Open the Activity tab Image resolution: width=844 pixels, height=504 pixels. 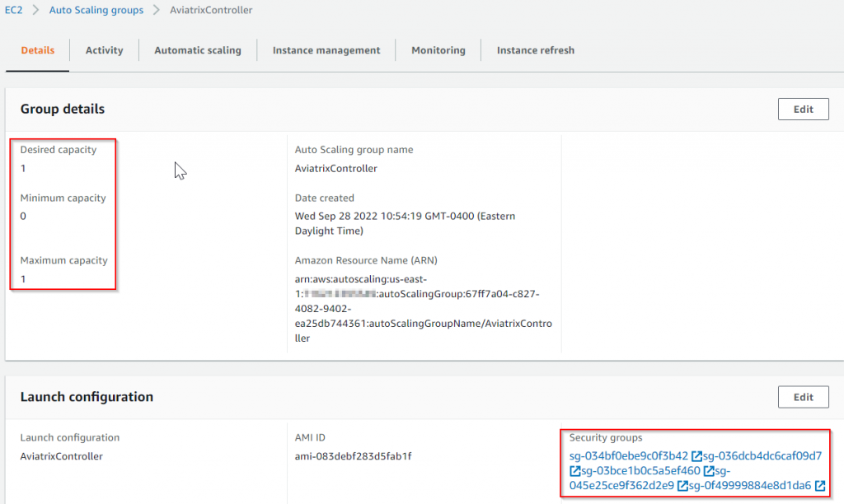point(105,50)
